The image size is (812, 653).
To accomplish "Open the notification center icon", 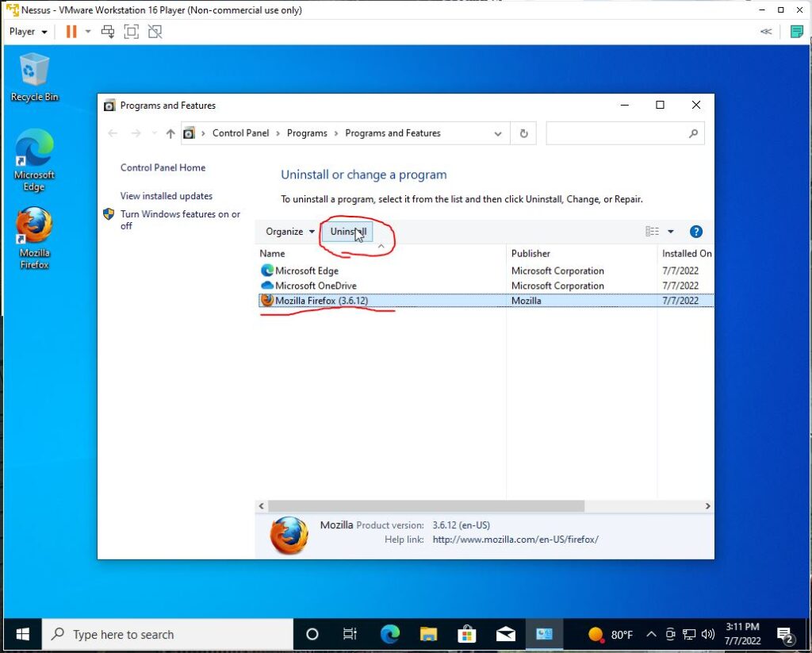I will tap(786, 634).
